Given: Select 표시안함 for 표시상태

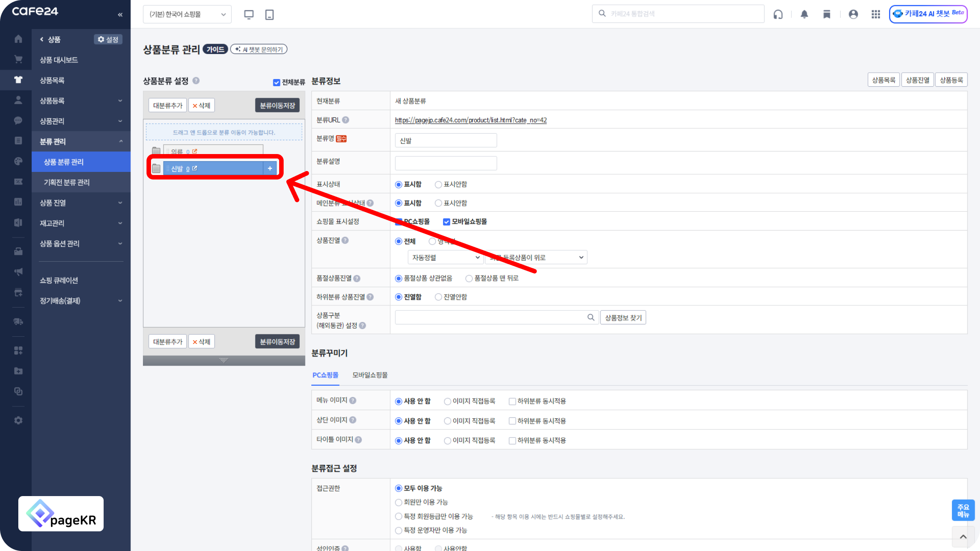Looking at the screenshot, I should coord(438,184).
